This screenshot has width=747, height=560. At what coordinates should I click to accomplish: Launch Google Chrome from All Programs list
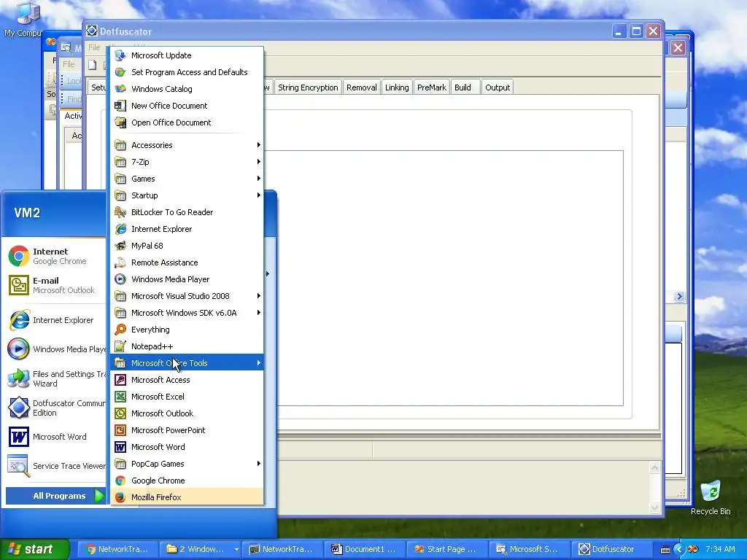point(187,481)
